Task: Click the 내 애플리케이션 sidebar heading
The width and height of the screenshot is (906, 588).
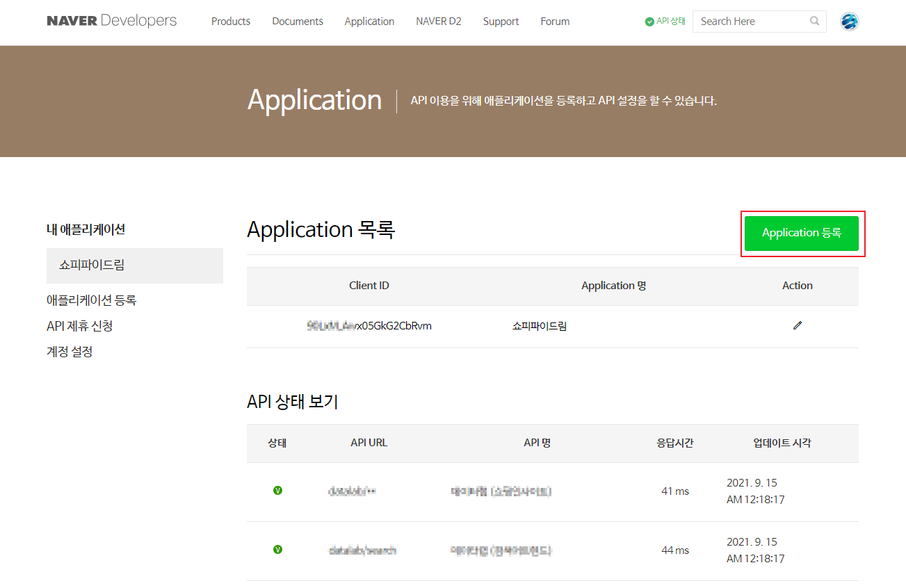Action: tap(86, 229)
